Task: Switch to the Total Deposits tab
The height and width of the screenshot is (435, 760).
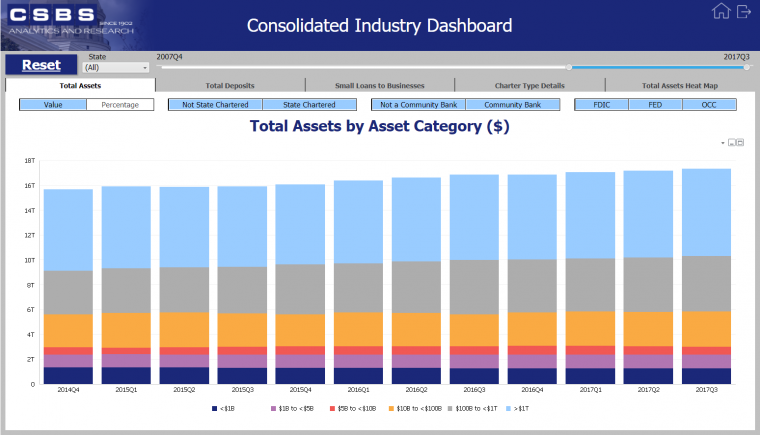Action: click(x=230, y=86)
